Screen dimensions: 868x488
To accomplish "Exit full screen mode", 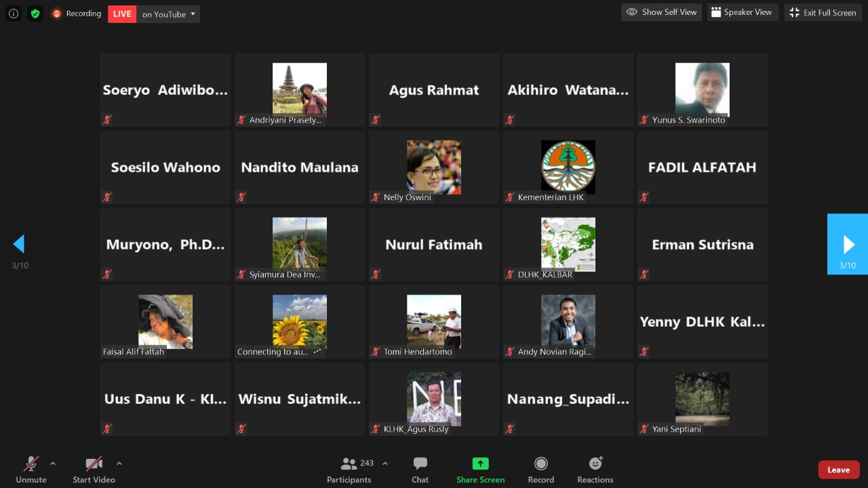I will [x=823, y=12].
